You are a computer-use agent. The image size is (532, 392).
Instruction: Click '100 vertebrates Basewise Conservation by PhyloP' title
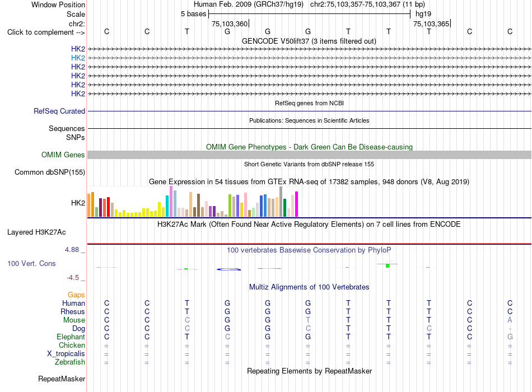point(309,250)
